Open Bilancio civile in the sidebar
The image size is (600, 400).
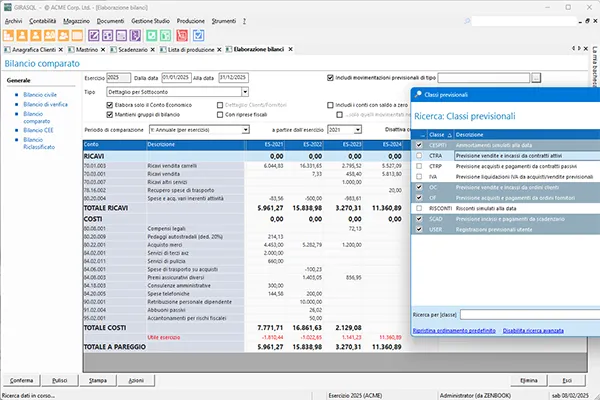click(40, 95)
